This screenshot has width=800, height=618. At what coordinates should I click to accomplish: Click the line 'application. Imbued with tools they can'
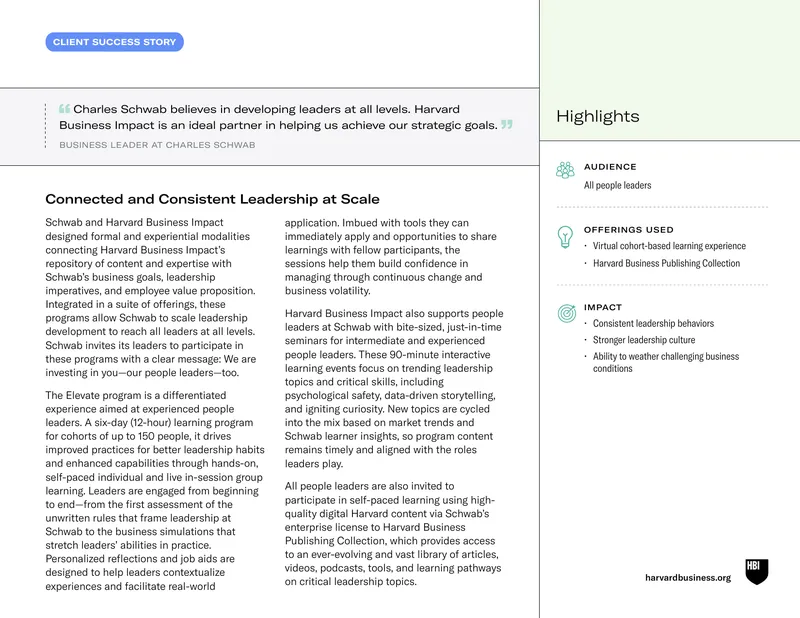coord(377,223)
